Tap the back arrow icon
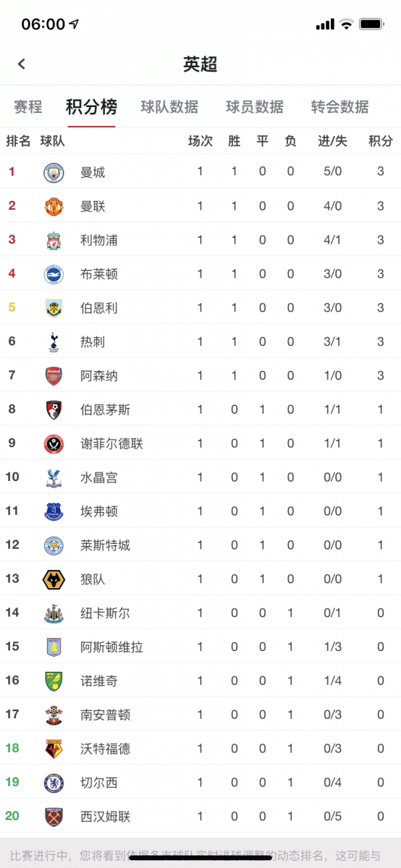The image size is (401, 868). coord(22,64)
